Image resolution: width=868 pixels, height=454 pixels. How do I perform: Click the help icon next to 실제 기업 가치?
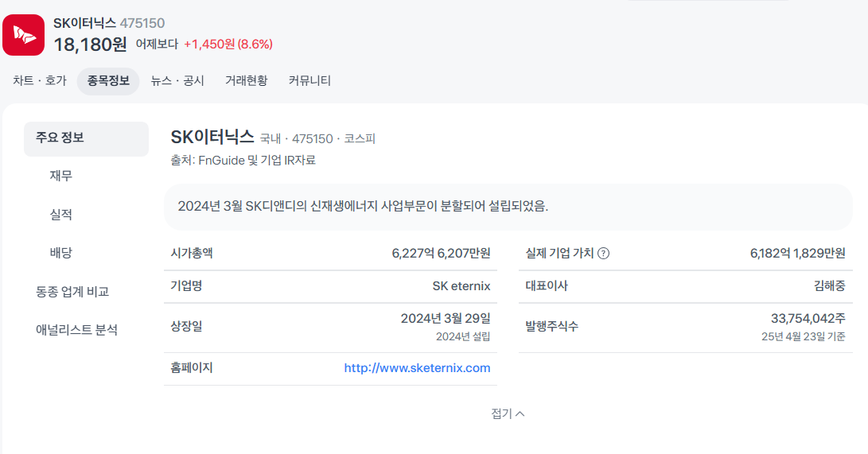coord(603,254)
